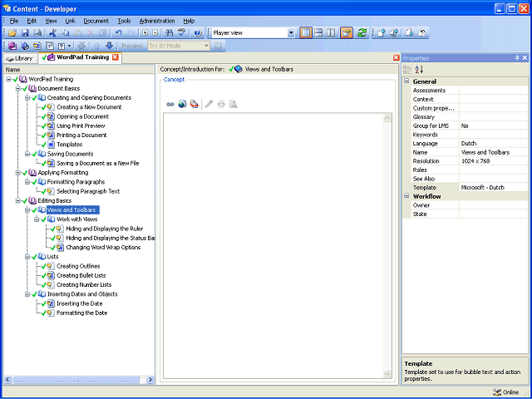Toggle the horizontal split layout button

318,33
